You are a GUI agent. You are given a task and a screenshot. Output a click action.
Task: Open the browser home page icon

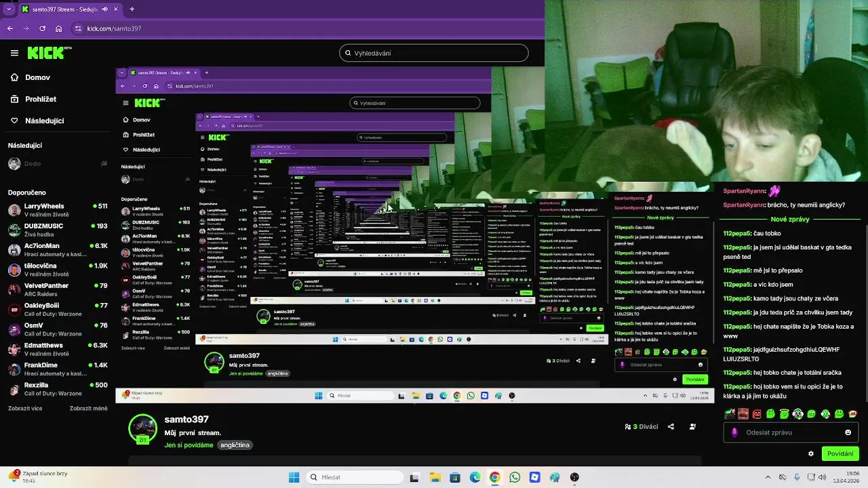click(x=59, y=28)
